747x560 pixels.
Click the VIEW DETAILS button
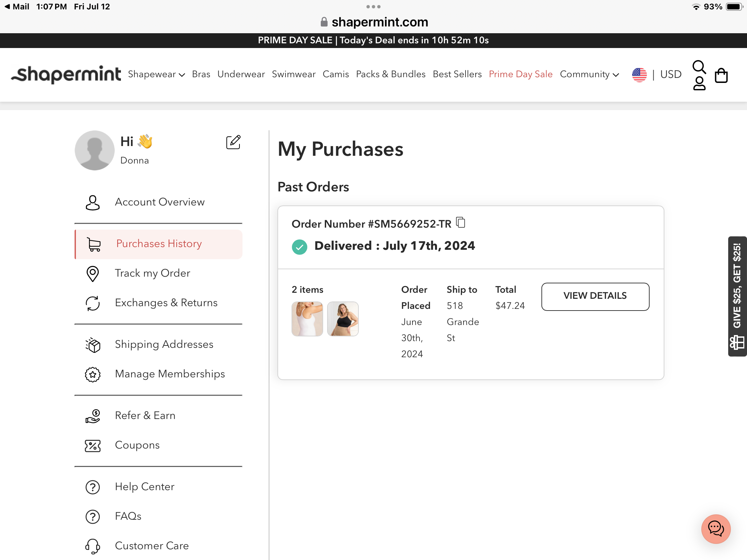[x=595, y=296]
